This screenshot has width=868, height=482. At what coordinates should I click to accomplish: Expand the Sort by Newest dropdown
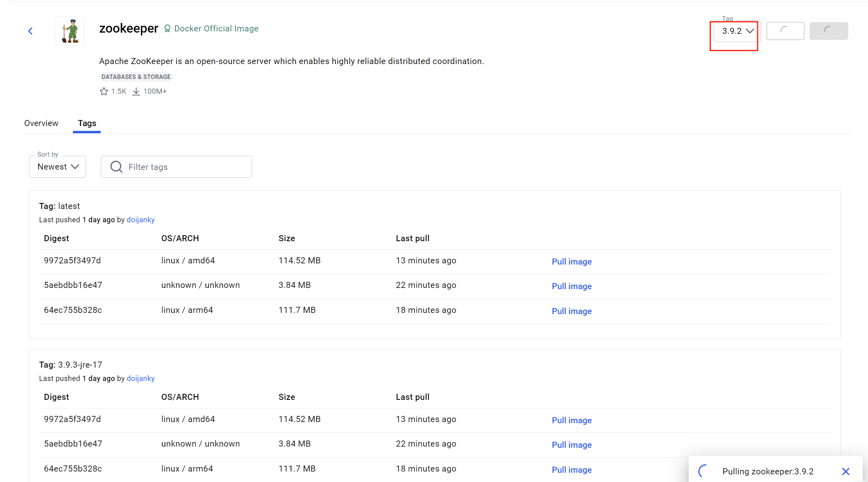tap(58, 167)
